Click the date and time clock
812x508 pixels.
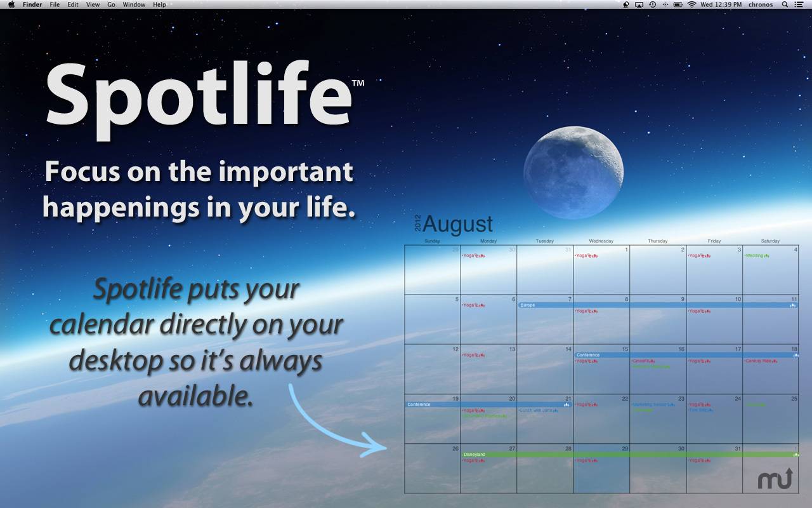pos(721,4)
